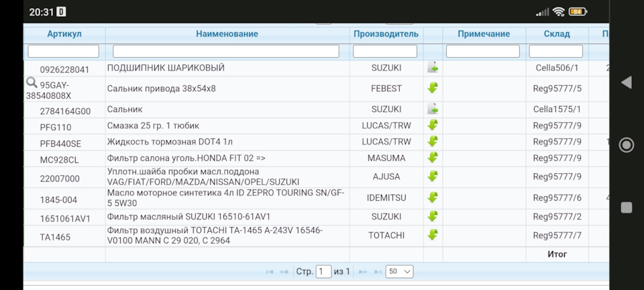Select article 0926228041

coord(64,70)
